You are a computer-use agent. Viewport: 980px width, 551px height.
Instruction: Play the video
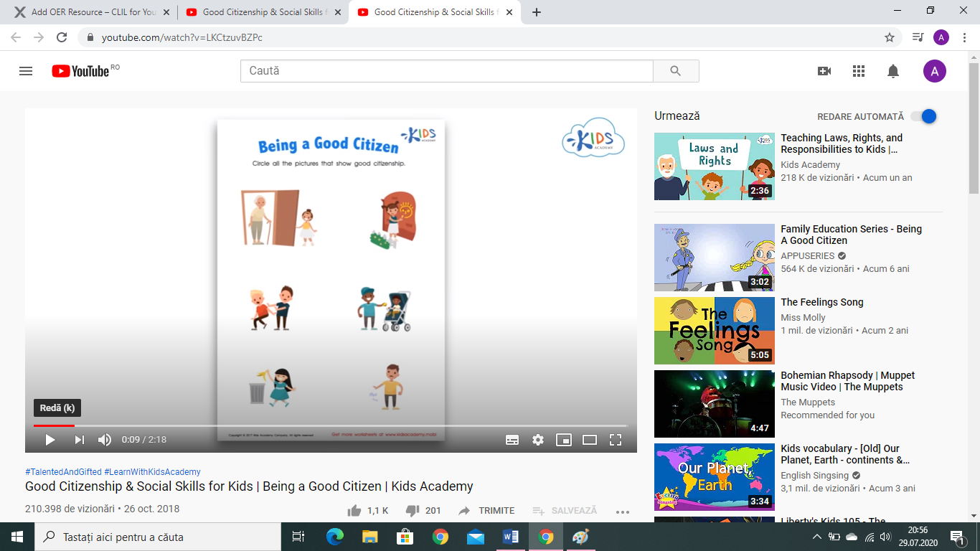click(50, 440)
